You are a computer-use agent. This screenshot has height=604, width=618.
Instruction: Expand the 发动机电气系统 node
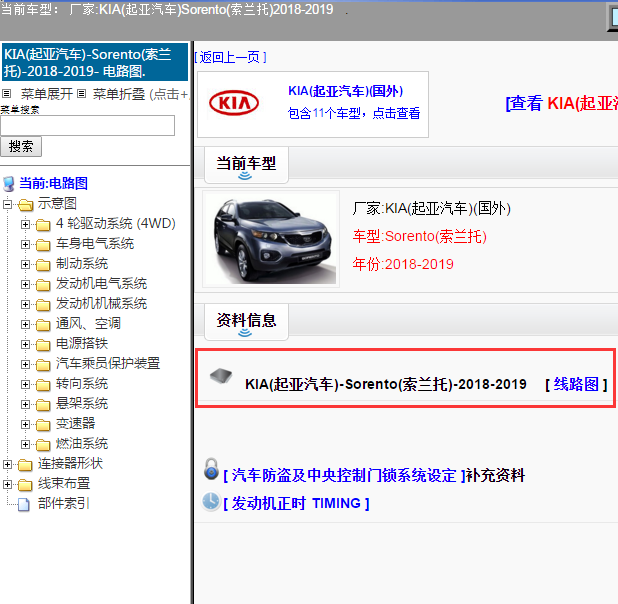[25, 284]
